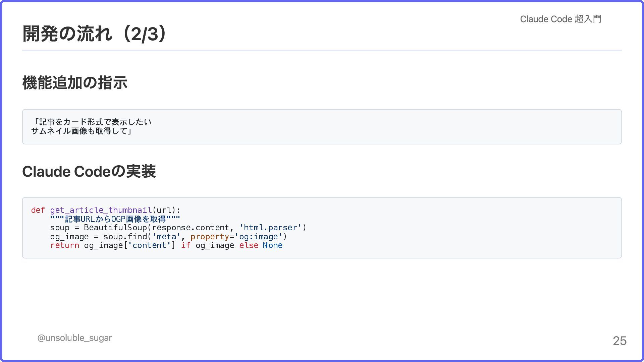
Task: Click the page number 25
Action: (620, 341)
